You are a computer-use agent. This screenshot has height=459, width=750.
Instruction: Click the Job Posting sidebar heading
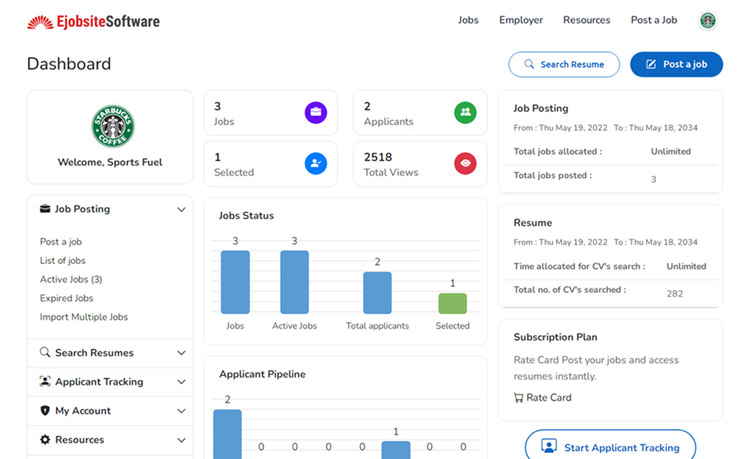tap(82, 209)
